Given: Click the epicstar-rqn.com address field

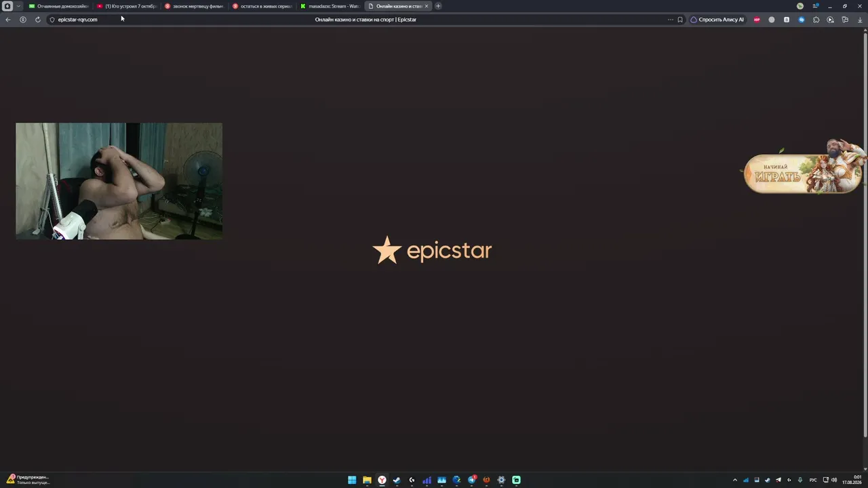Looking at the screenshot, I should coord(77,20).
